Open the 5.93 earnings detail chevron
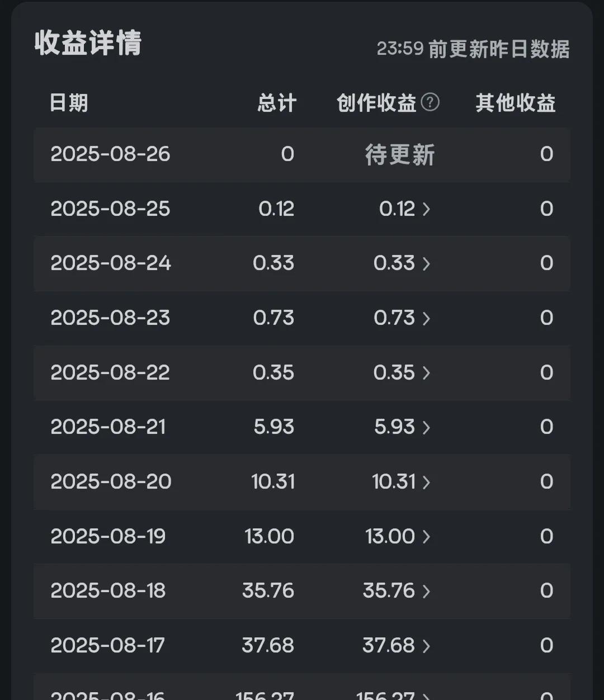 [426, 427]
